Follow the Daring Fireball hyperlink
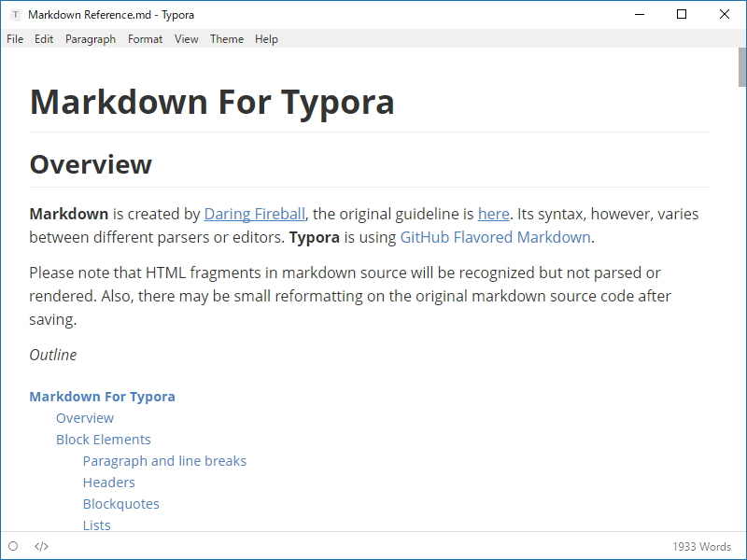Screen dimensions: 747x560 [254, 214]
